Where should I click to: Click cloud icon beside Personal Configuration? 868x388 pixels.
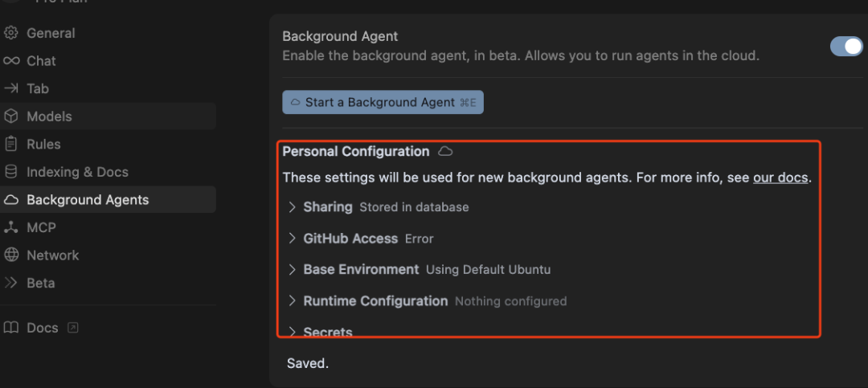click(x=444, y=151)
